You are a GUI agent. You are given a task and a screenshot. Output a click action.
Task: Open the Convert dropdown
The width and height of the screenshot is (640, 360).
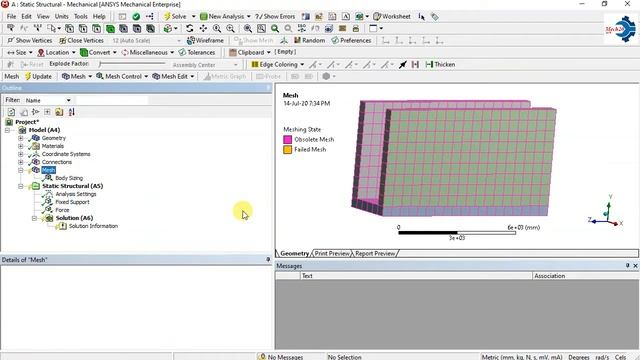point(98,52)
